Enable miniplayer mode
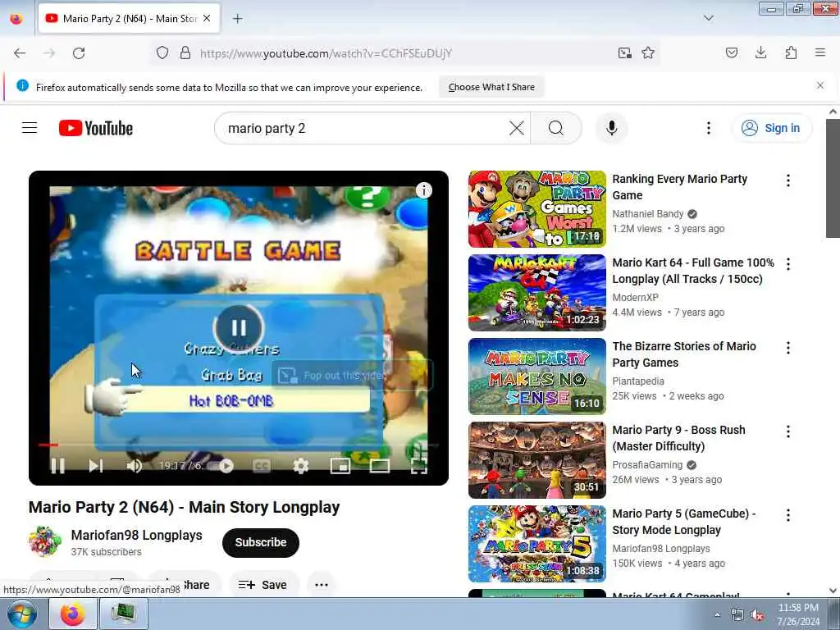The image size is (840, 630). coord(340,466)
